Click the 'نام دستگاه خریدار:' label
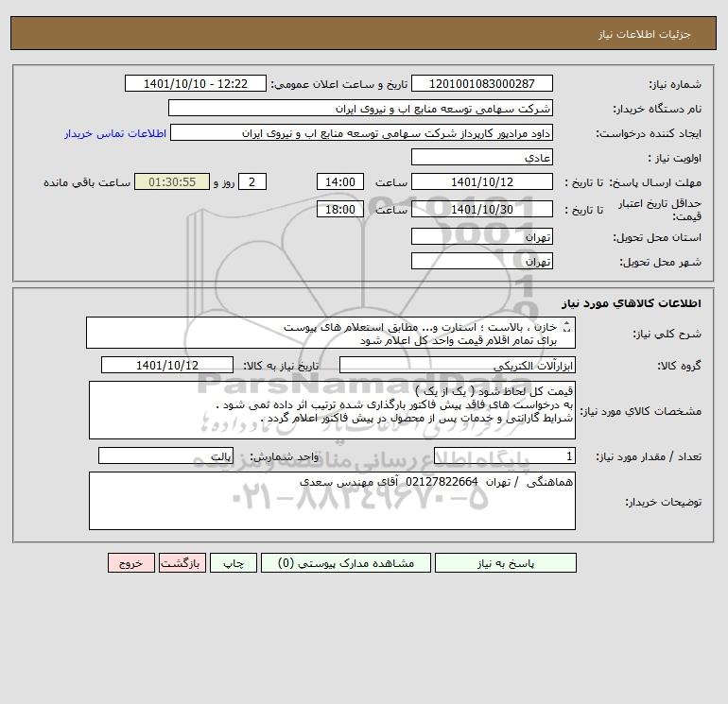 pyautogui.click(x=657, y=109)
